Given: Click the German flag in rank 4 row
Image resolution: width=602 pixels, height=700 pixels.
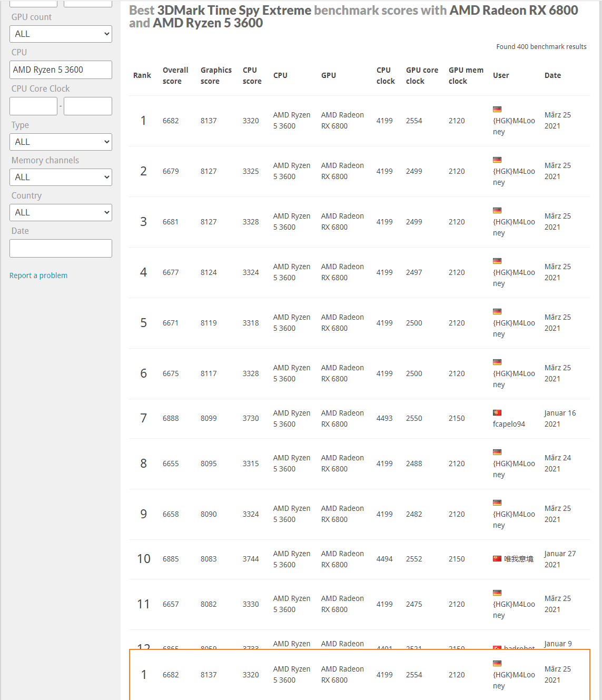Looking at the screenshot, I should click(497, 261).
